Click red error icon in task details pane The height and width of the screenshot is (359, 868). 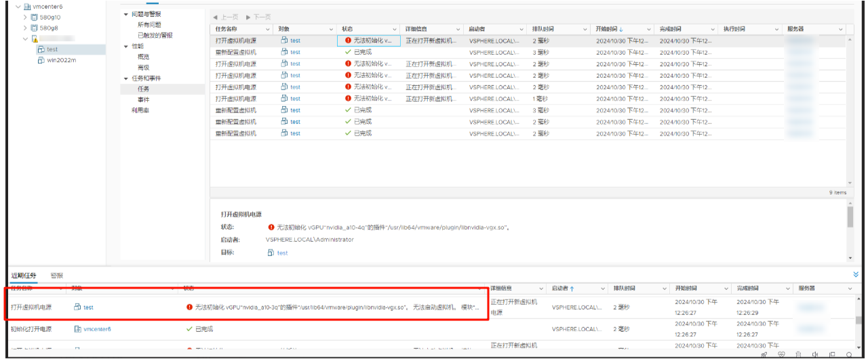pyautogui.click(x=271, y=227)
